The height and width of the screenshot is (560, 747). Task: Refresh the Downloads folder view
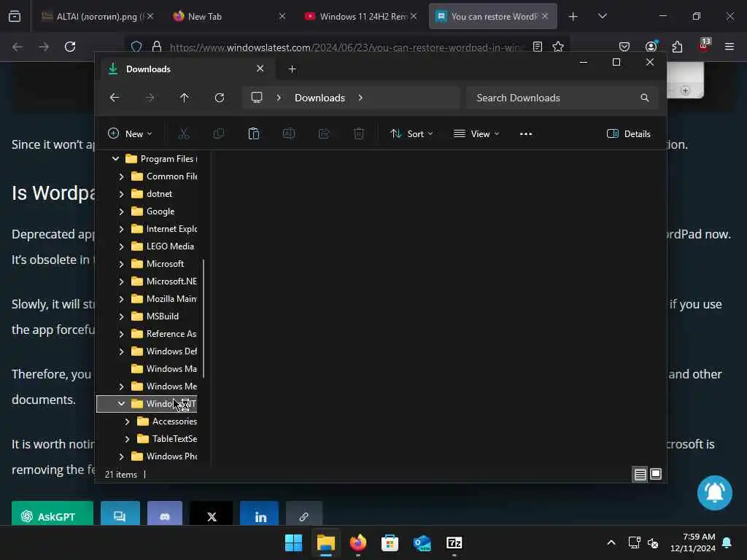tap(220, 98)
